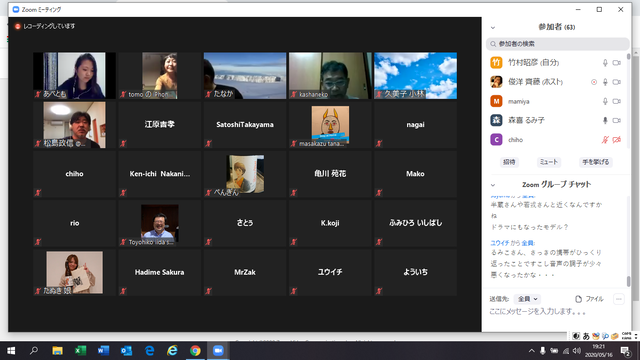Click the camera icon for 竹村昭彦

617,63
